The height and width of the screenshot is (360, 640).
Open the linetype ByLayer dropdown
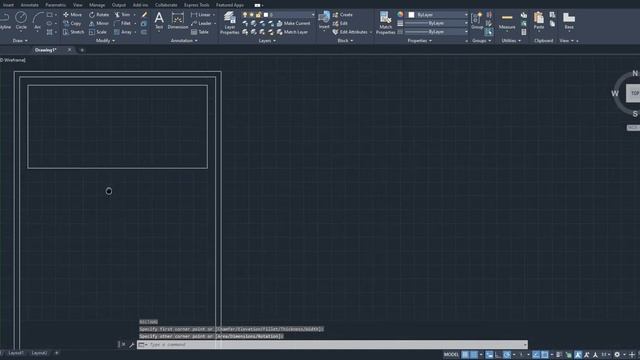(436, 32)
